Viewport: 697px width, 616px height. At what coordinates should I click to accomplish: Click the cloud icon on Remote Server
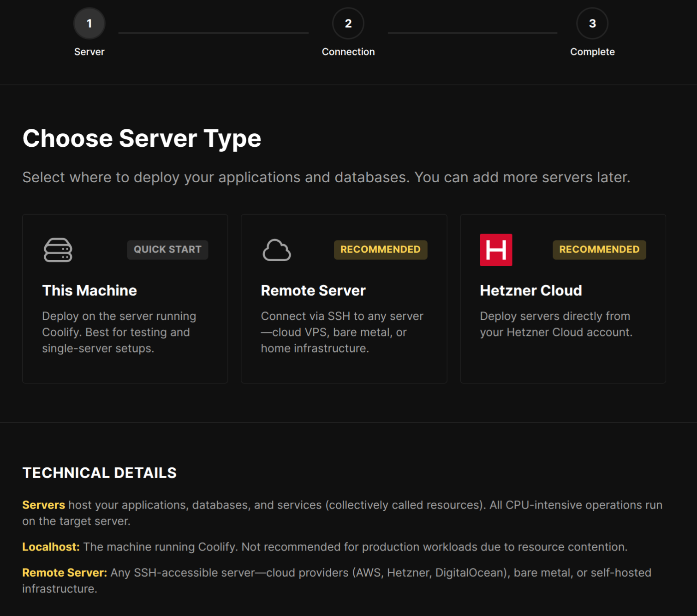[277, 250]
